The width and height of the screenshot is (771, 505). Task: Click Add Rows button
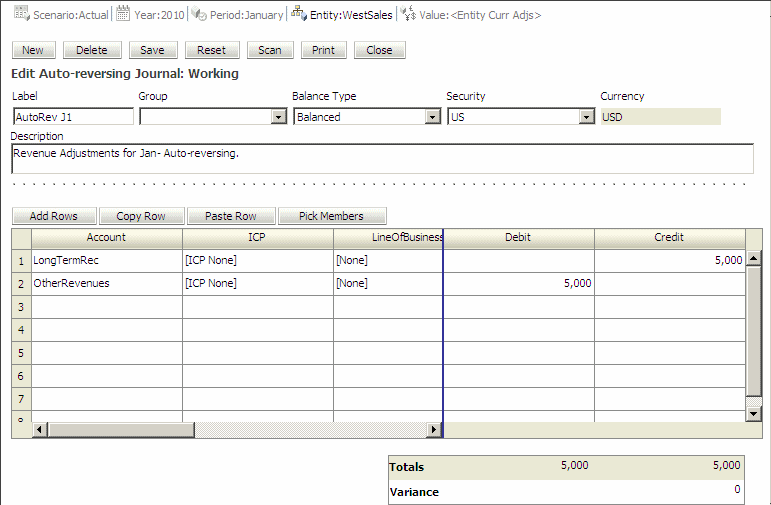(54, 216)
